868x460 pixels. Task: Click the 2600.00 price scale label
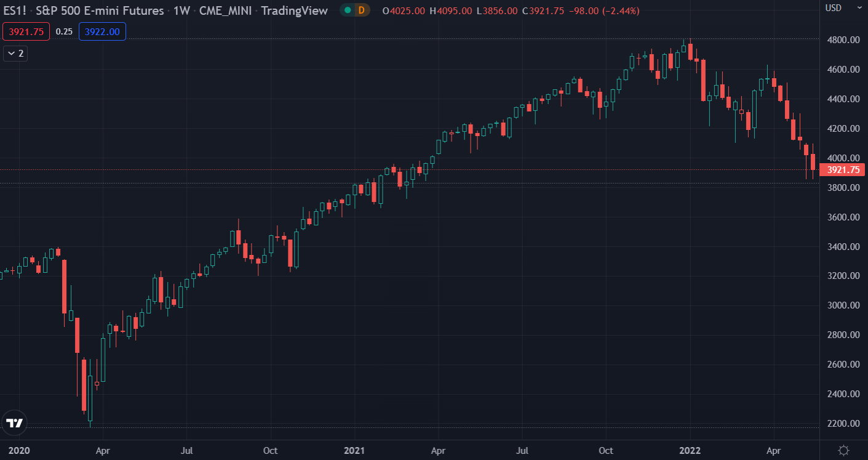(x=843, y=365)
